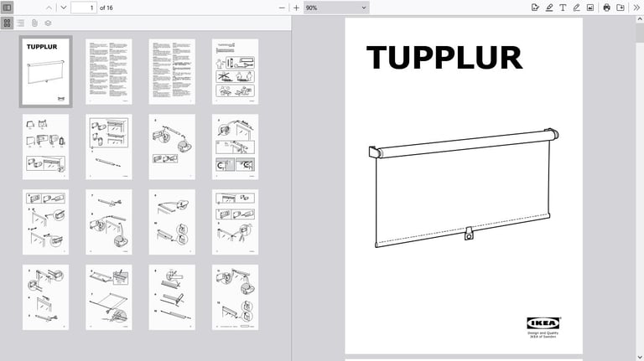The height and width of the screenshot is (361, 644).
Task: Zoom out with the minus button
Action: click(x=282, y=8)
